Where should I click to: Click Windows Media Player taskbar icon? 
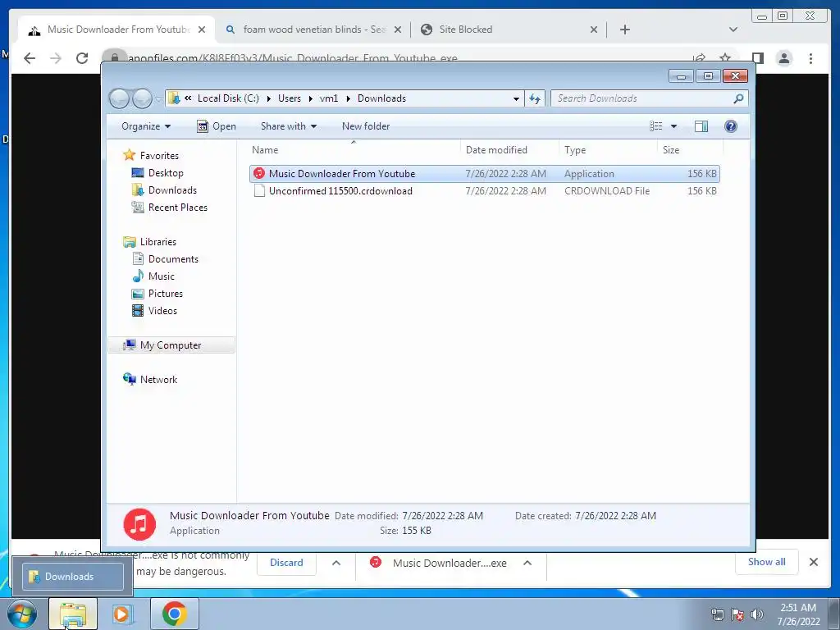coord(122,614)
